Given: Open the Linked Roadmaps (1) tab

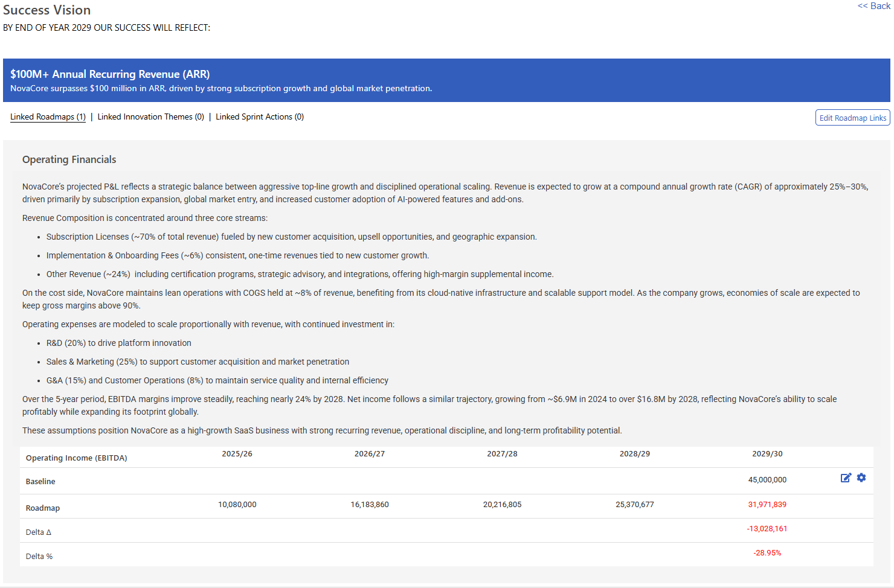Looking at the screenshot, I should click(x=48, y=117).
